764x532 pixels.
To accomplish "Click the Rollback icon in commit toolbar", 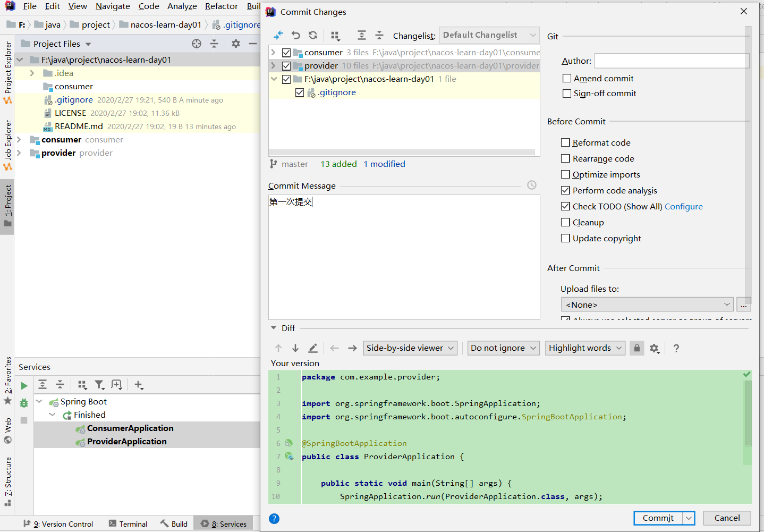I will coord(296,35).
